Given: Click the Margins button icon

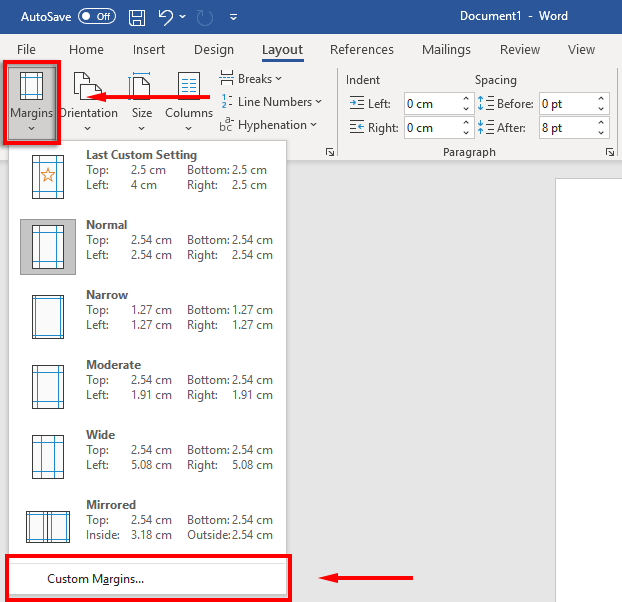Looking at the screenshot, I should 33,87.
